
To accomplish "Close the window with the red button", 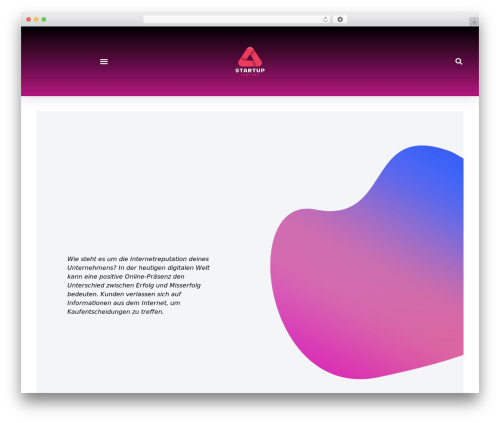I will coord(29,19).
